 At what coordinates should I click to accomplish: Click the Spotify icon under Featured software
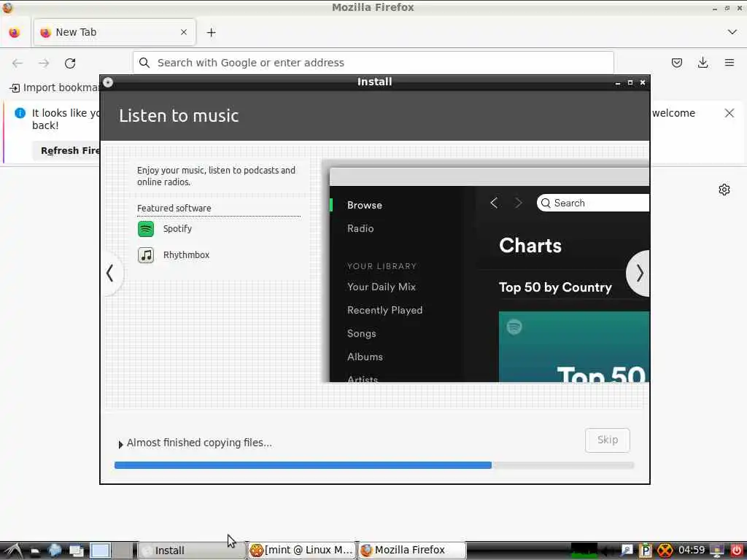146,229
